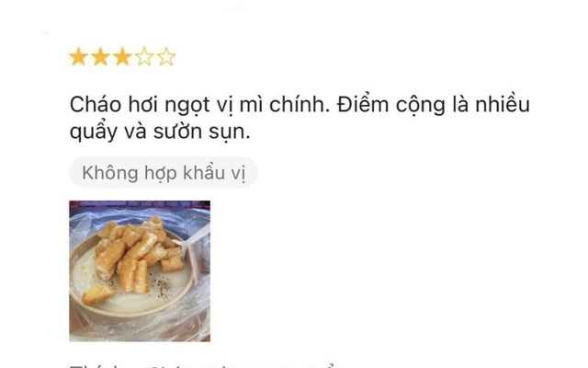Select the phrase 'mì chính' in review text
The image size is (588, 368).
284,105
